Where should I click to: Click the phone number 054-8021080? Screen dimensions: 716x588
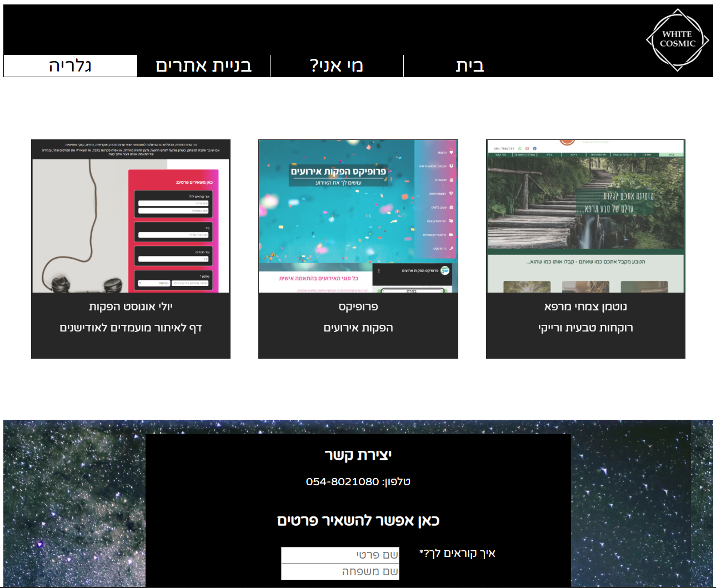[342, 481]
